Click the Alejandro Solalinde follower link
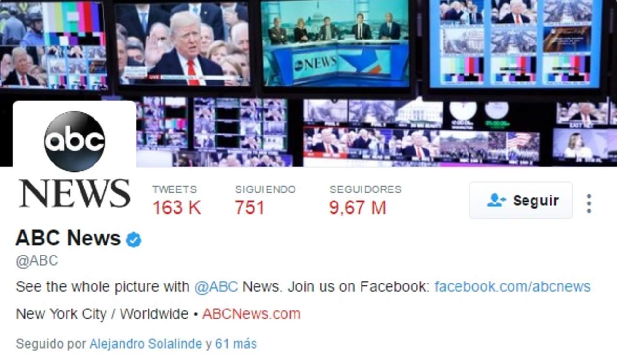617x364 pixels. pos(146,344)
